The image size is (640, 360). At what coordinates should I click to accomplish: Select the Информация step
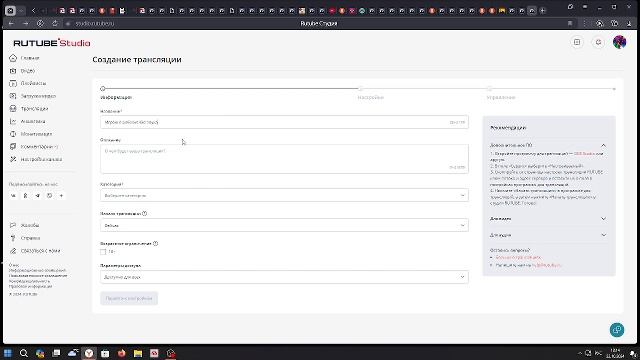point(116,98)
